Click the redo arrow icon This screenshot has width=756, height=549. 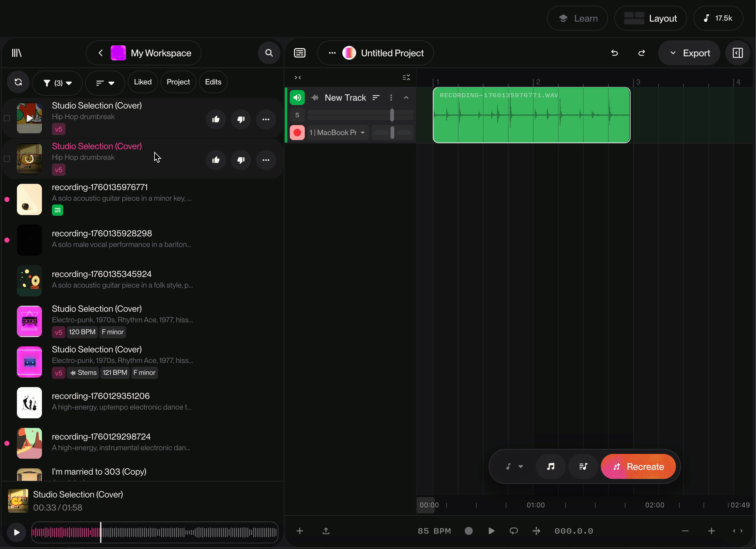point(641,53)
